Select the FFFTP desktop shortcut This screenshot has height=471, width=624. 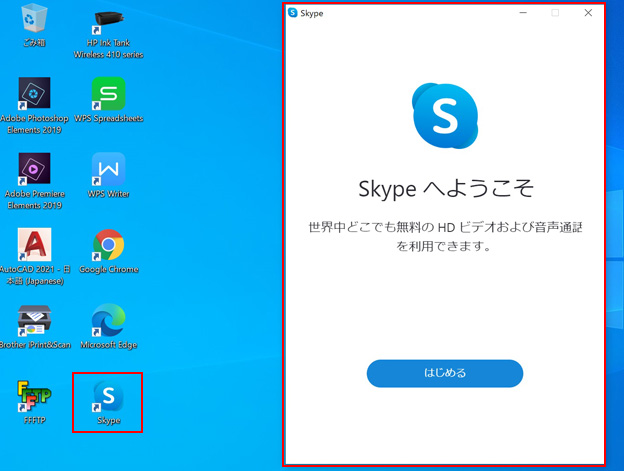34,397
